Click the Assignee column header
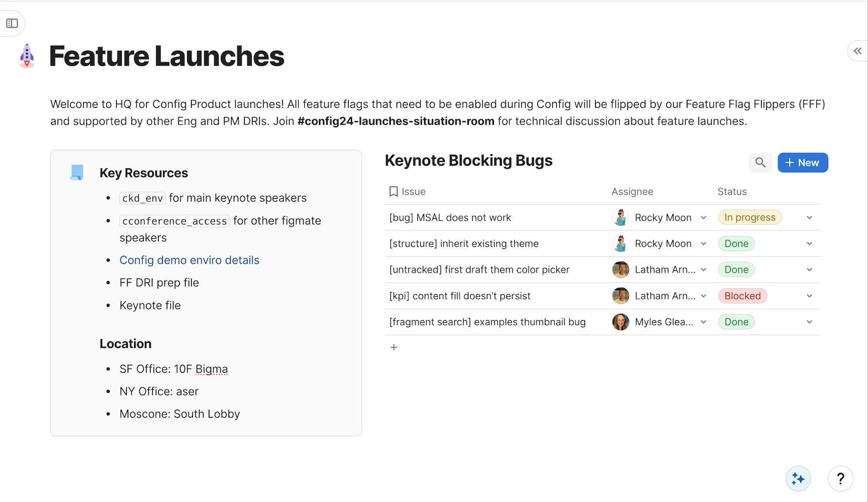The width and height of the screenshot is (868, 502). tap(632, 191)
